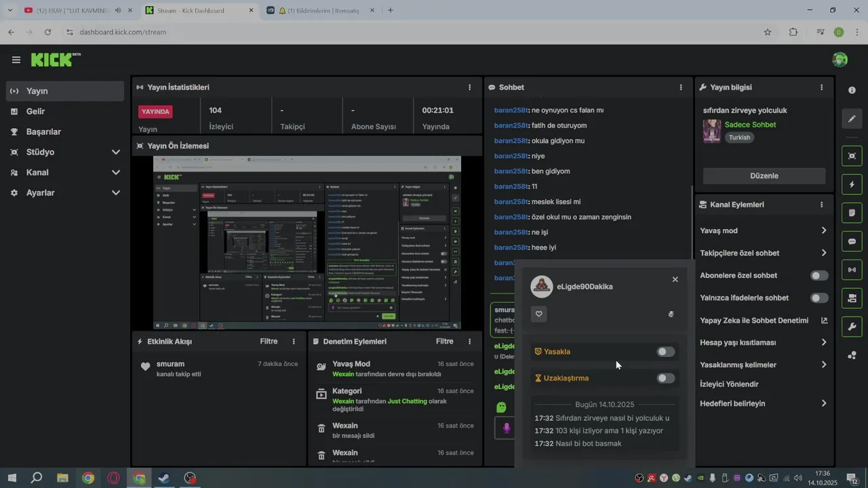Click the wrench icon in right sidebar

coord(852,327)
